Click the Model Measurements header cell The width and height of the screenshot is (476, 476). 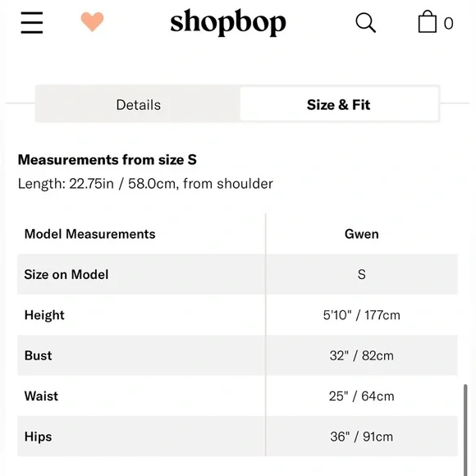89,234
